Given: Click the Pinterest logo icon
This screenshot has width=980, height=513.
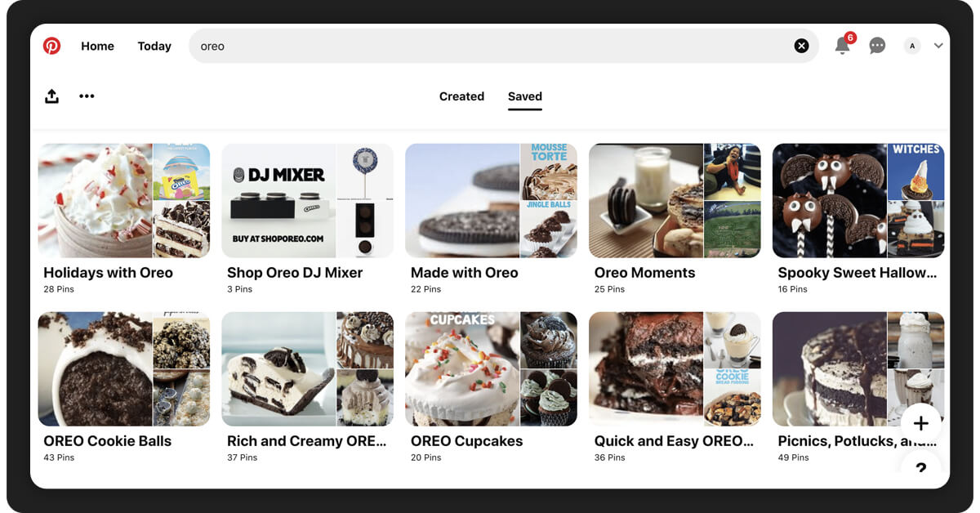Looking at the screenshot, I should click(52, 46).
